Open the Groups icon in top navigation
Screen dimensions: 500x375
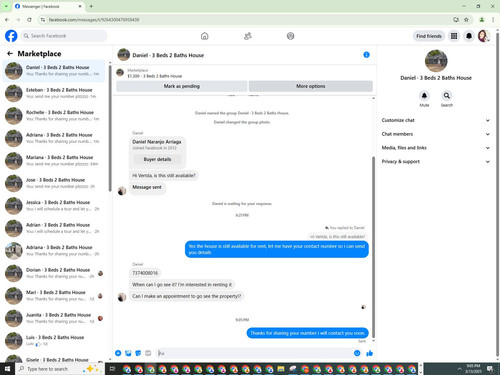[x=290, y=36]
